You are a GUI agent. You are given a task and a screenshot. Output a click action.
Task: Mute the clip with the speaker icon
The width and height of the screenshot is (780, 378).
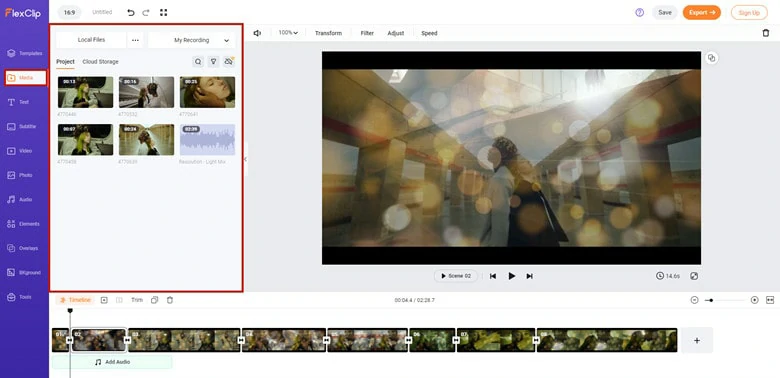click(257, 33)
